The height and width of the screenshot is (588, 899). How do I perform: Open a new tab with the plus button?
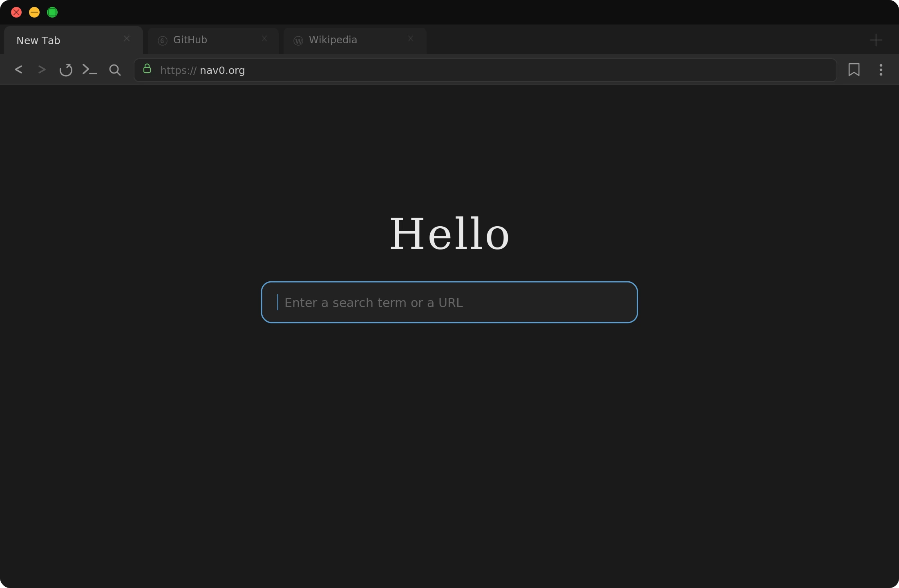(x=876, y=40)
